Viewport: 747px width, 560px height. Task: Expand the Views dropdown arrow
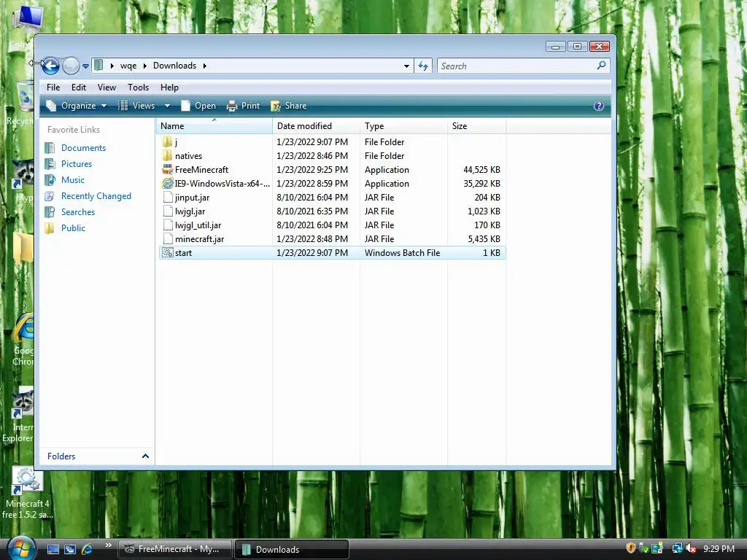[167, 106]
